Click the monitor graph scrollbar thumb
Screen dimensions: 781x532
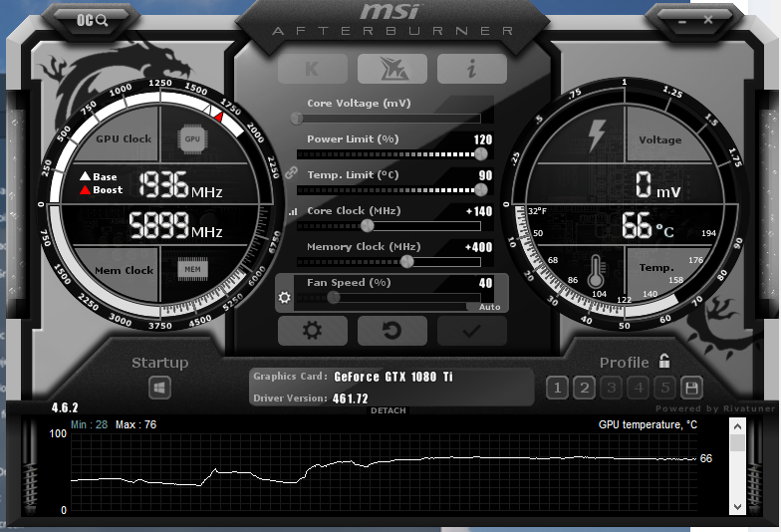(x=737, y=442)
